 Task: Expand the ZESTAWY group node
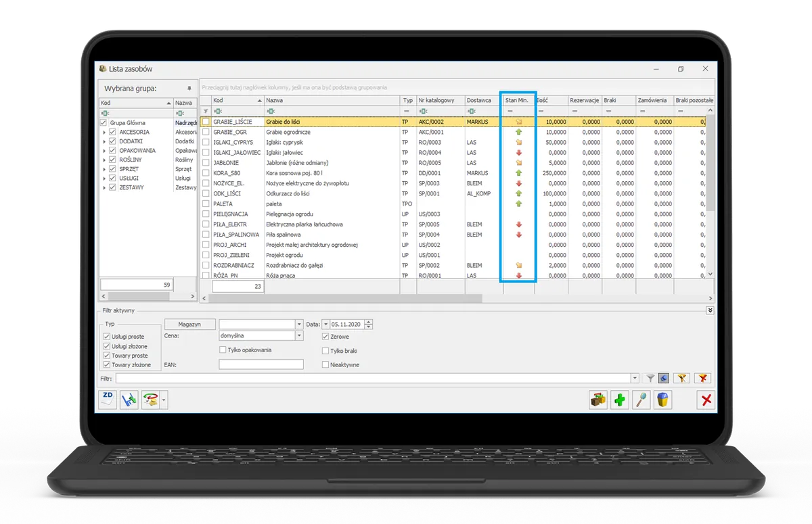point(104,188)
